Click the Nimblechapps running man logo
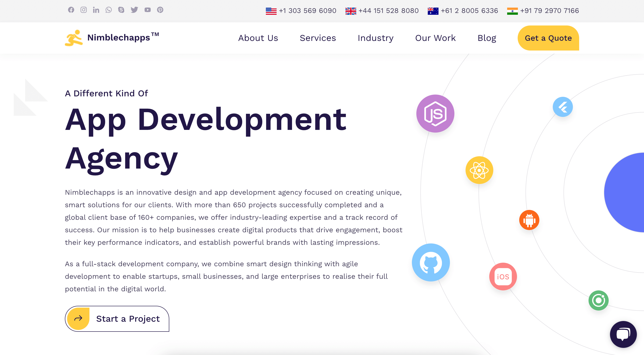 click(74, 38)
